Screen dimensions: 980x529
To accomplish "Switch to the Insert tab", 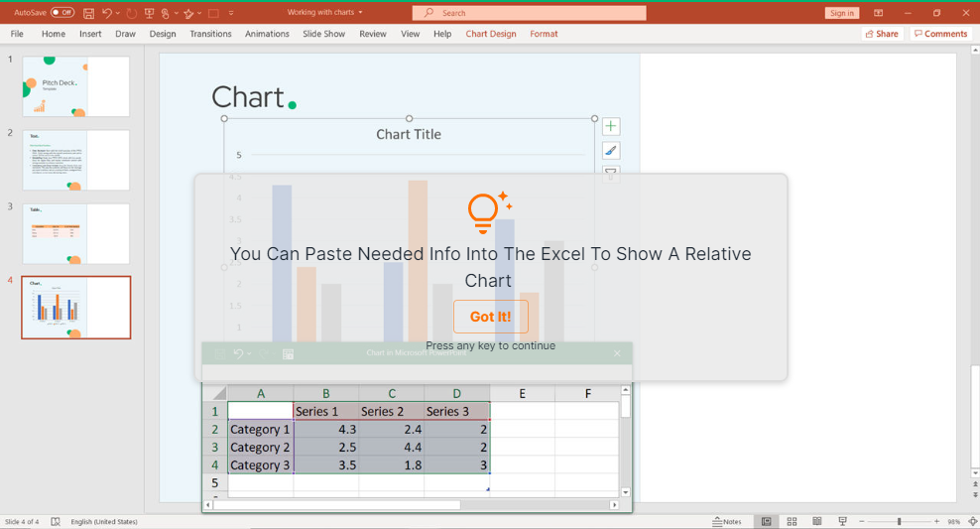I will [x=90, y=34].
